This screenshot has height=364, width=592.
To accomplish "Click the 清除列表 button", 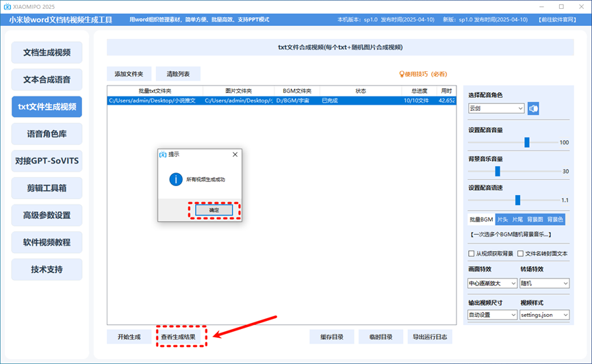I will (x=178, y=74).
